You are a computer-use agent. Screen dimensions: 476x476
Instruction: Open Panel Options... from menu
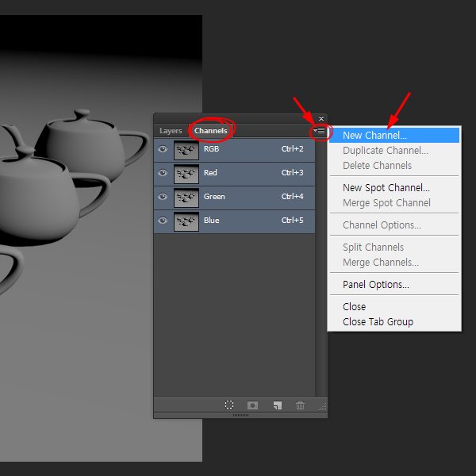click(x=394, y=285)
